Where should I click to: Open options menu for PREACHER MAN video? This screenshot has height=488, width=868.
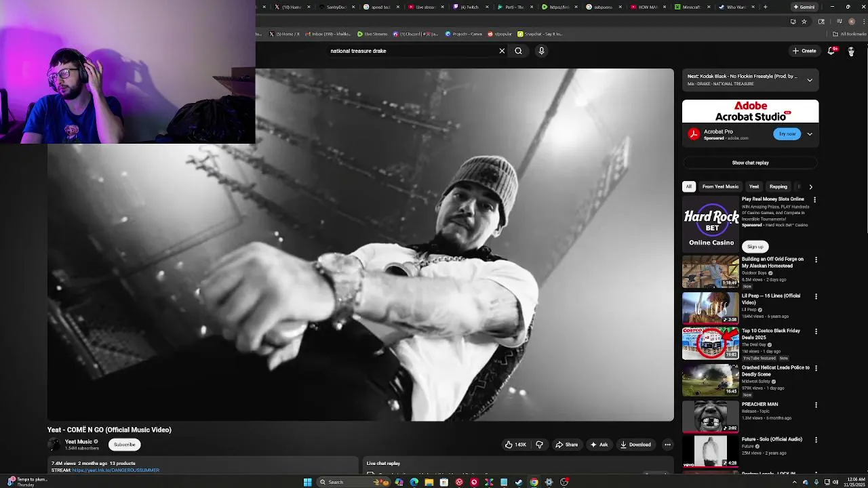pyautogui.click(x=816, y=405)
